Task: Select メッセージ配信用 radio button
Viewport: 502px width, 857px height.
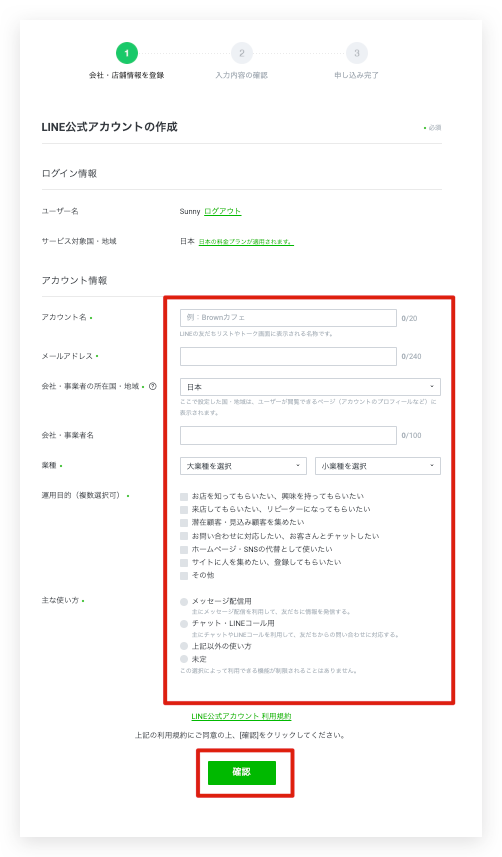Action: (184, 602)
